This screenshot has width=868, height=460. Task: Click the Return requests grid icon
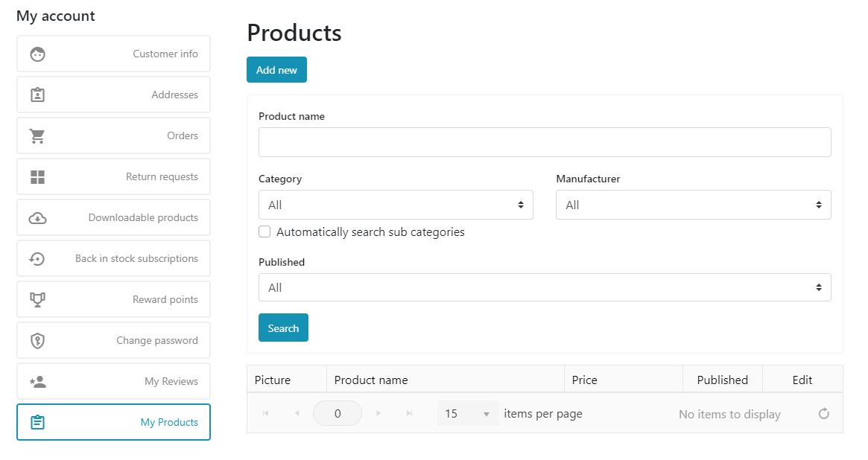click(x=38, y=177)
